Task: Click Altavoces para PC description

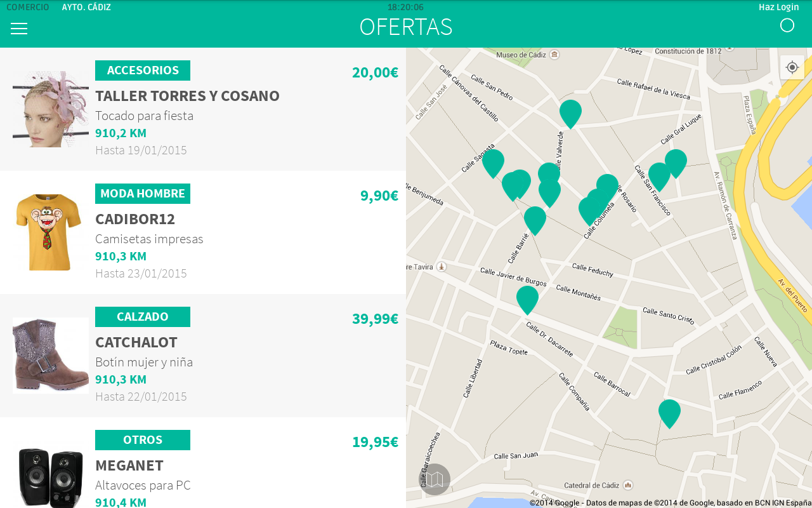Action: pyautogui.click(x=143, y=485)
